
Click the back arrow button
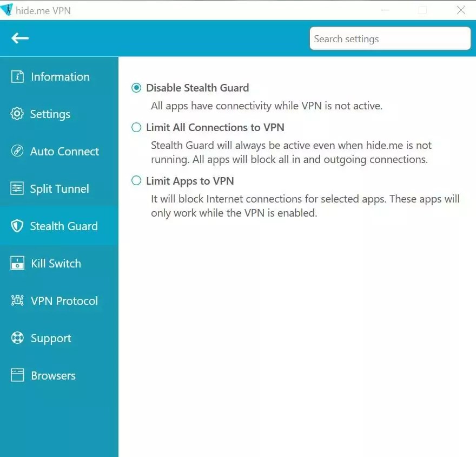pyautogui.click(x=19, y=38)
